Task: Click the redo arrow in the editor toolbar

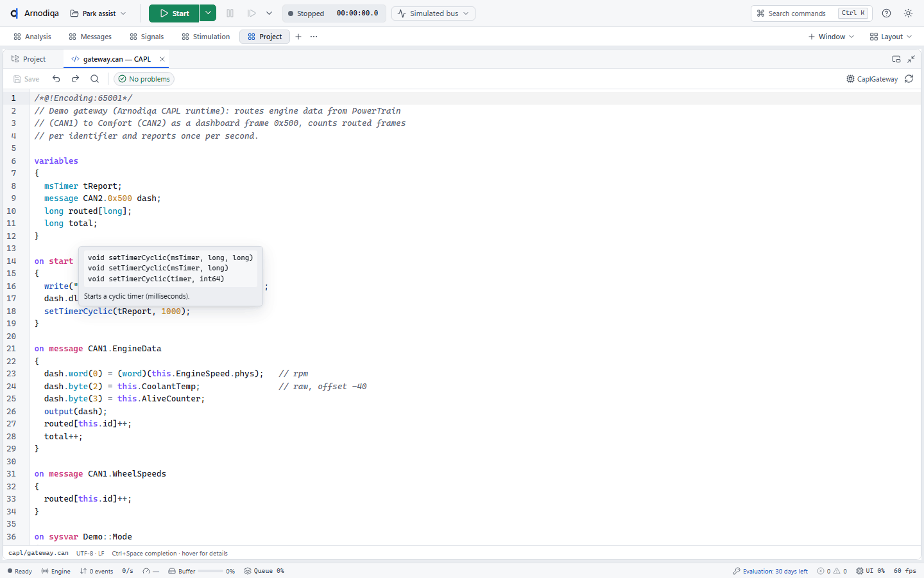Action: point(75,79)
